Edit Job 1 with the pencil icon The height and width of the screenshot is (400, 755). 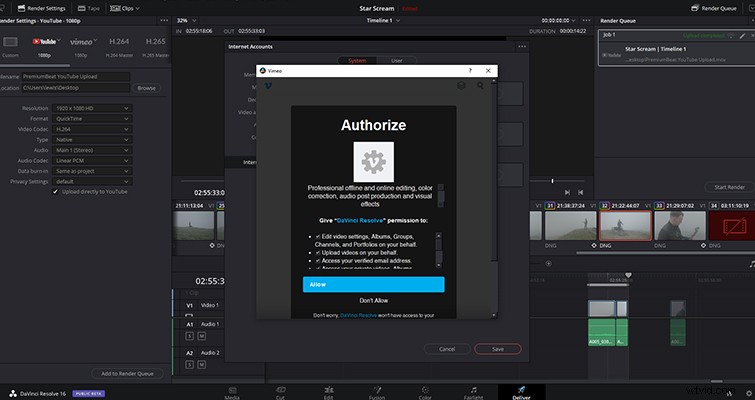click(742, 36)
